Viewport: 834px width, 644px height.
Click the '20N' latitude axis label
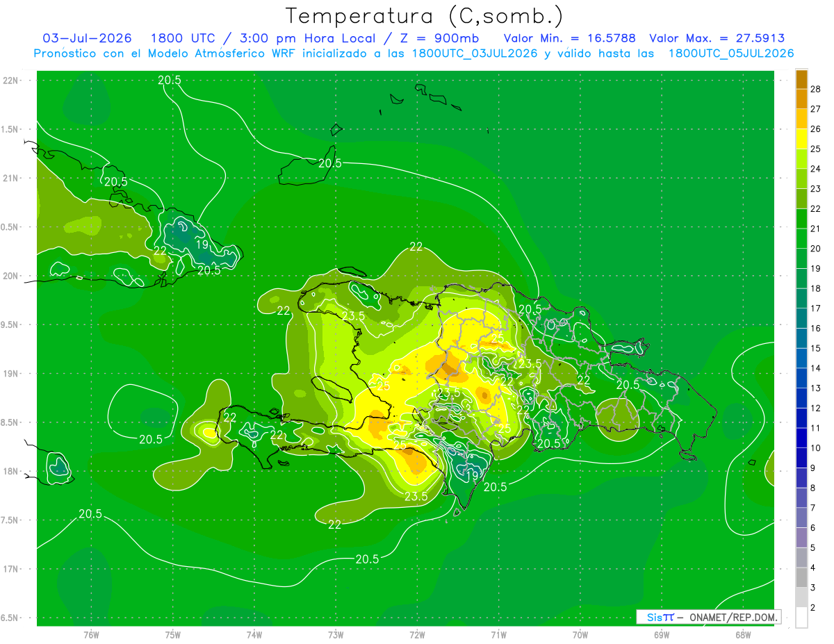[x=11, y=276]
